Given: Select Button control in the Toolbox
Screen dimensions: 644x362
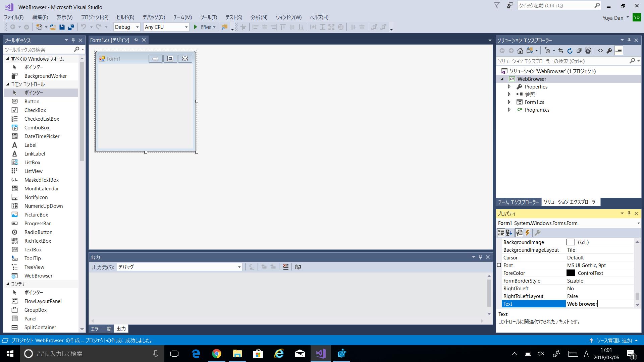Looking at the screenshot, I should (32, 101).
